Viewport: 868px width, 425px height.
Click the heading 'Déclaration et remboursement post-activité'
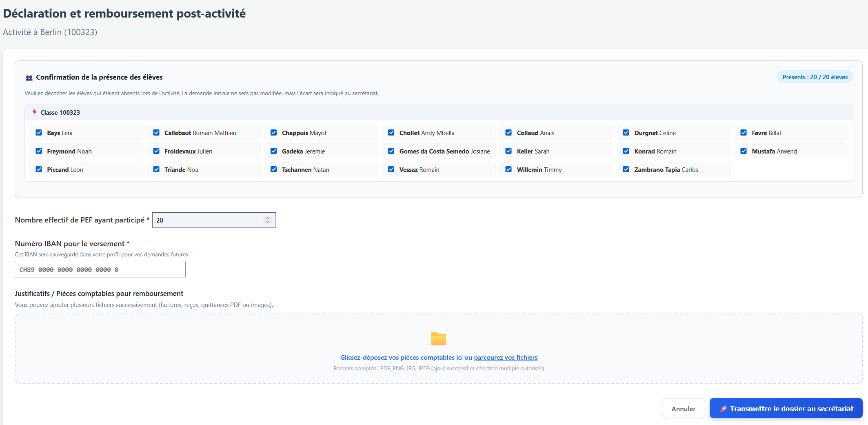[x=124, y=13]
